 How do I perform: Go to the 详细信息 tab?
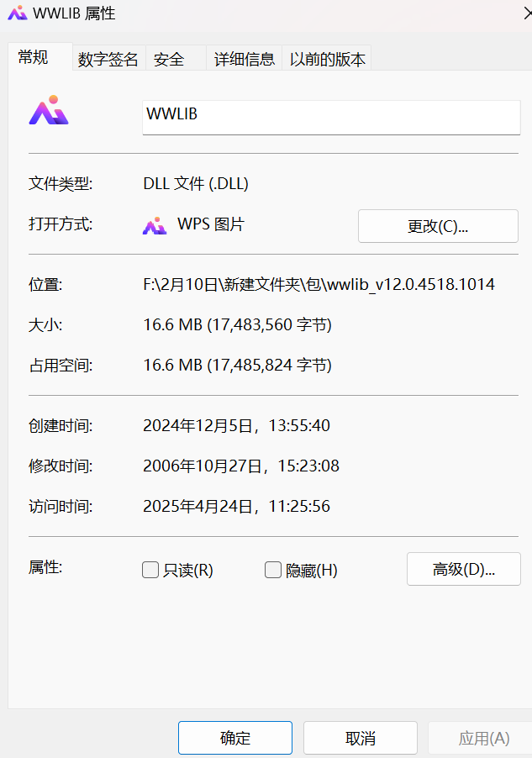pyautogui.click(x=245, y=59)
